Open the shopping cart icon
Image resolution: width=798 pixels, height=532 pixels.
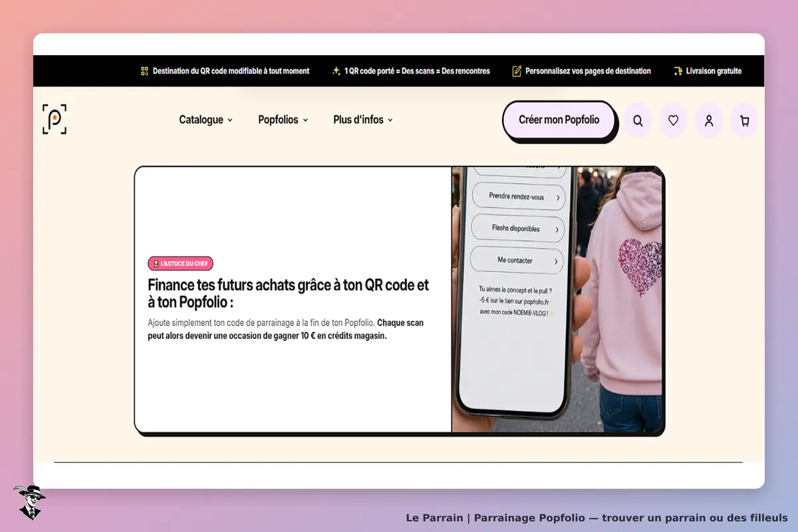(744, 120)
